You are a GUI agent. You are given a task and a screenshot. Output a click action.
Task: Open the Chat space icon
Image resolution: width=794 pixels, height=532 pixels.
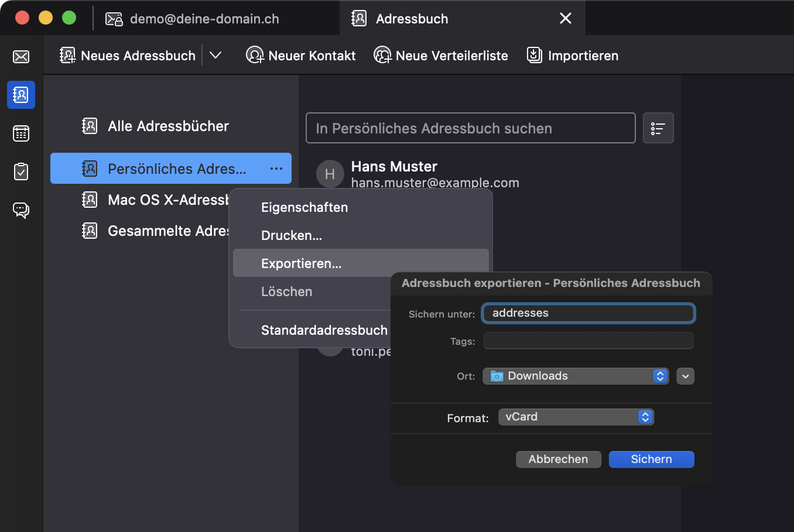tap(21, 210)
